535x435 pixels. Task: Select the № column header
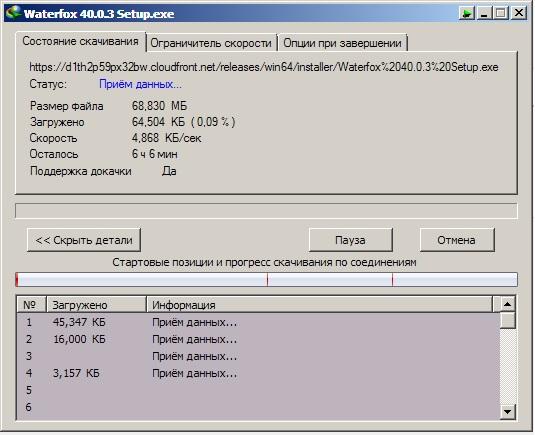point(31,305)
